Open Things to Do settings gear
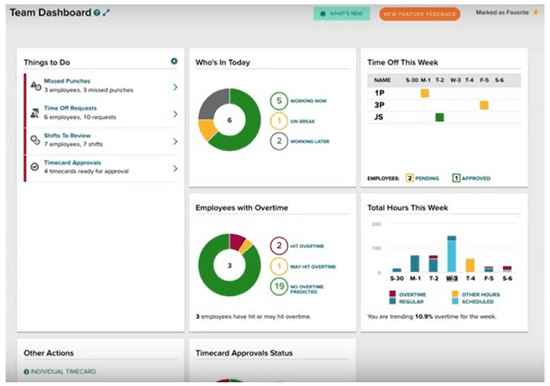 (174, 61)
